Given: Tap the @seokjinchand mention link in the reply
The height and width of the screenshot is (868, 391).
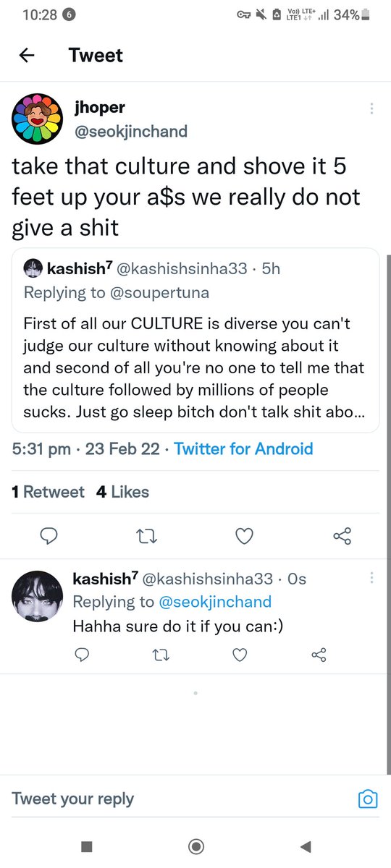Looking at the screenshot, I should (x=215, y=602).
